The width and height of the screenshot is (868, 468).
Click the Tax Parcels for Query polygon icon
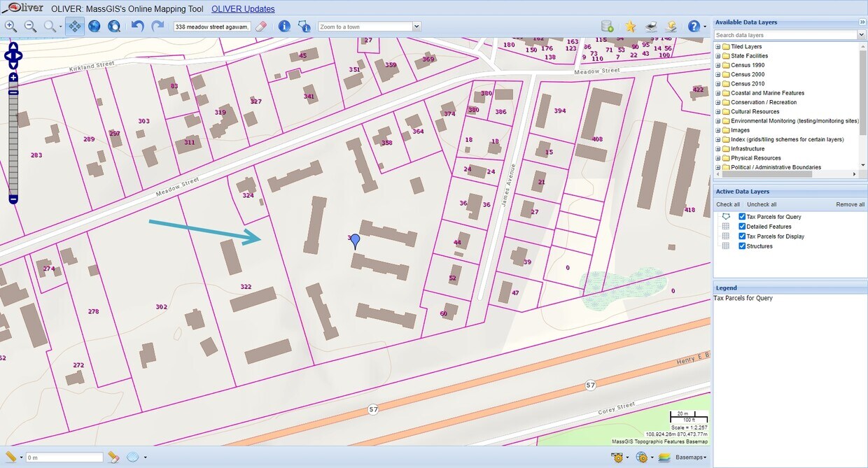[726, 217]
